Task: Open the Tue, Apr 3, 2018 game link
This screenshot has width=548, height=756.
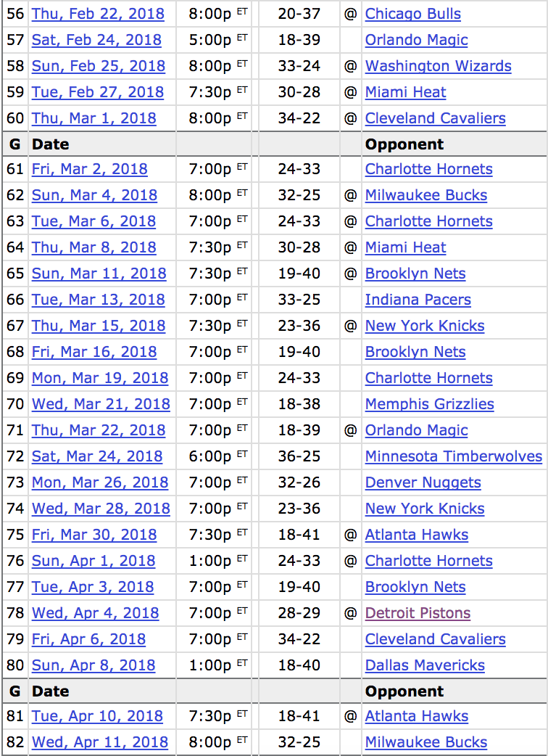Action: point(93,587)
